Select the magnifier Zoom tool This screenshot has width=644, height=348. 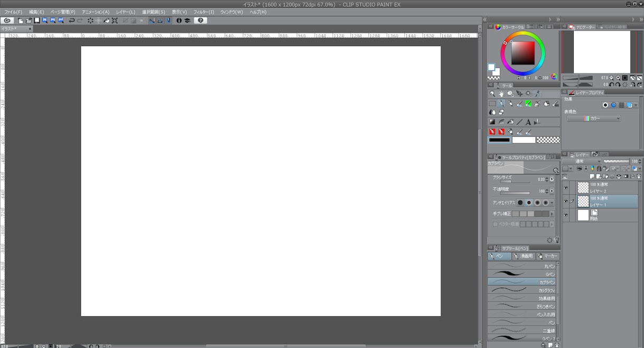click(493, 94)
